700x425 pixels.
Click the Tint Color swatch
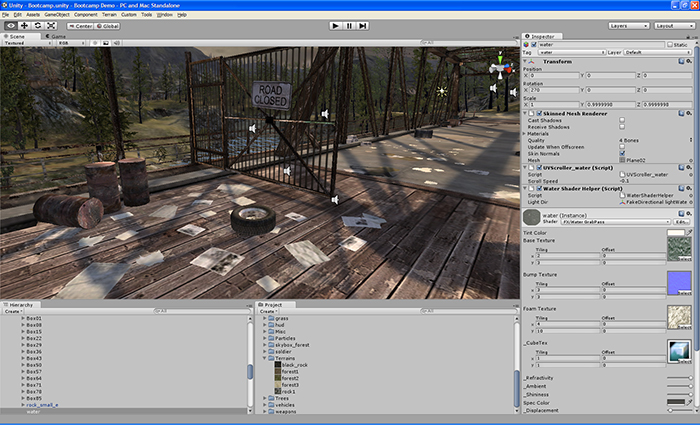point(675,233)
